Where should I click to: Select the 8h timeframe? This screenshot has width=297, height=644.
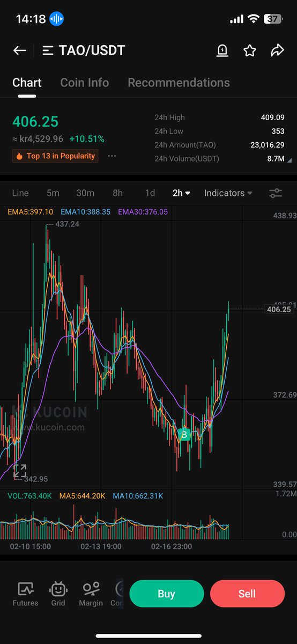(x=117, y=193)
